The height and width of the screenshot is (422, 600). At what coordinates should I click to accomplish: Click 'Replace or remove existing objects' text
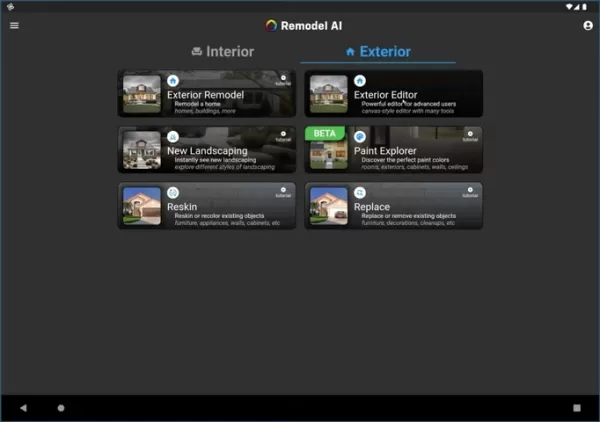(409, 216)
